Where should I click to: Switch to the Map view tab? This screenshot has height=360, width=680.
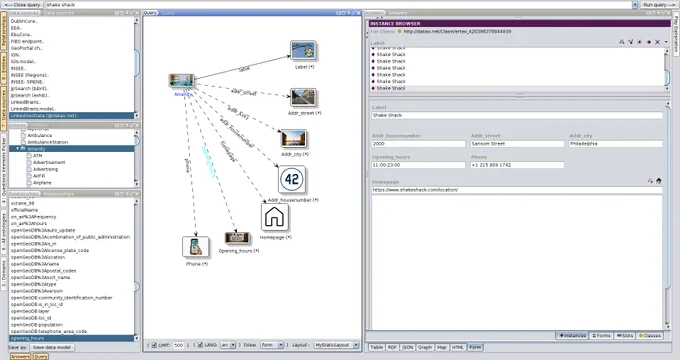tap(441, 347)
